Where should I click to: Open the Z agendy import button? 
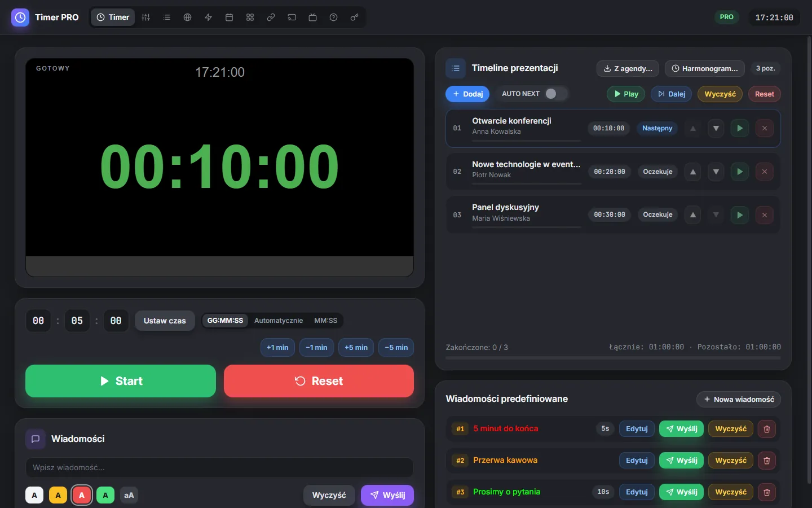pyautogui.click(x=628, y=68)
